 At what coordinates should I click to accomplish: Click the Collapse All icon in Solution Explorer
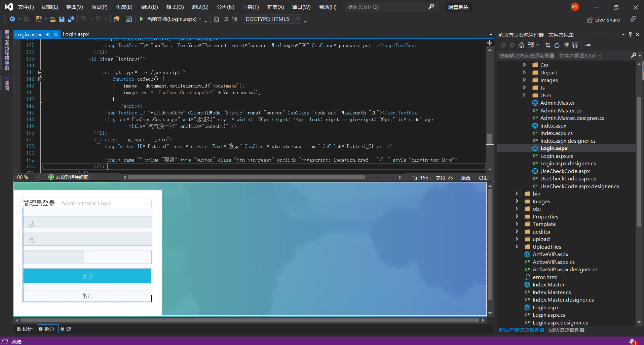[x=566, y=45]
